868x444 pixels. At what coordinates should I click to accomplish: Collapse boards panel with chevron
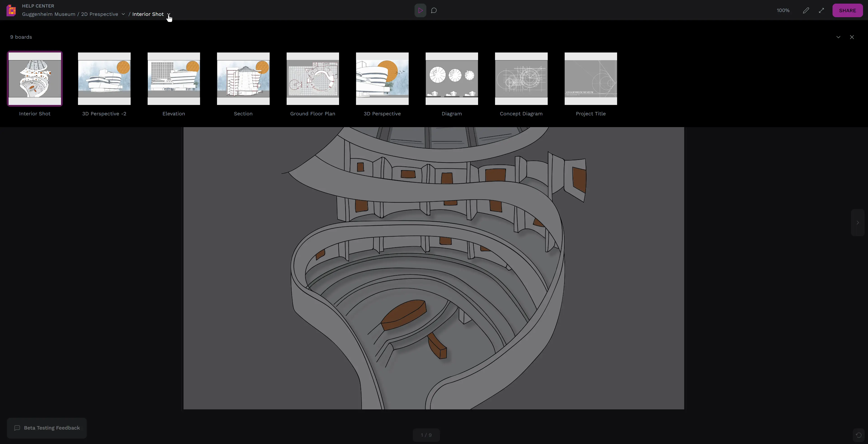click(838, 37)
